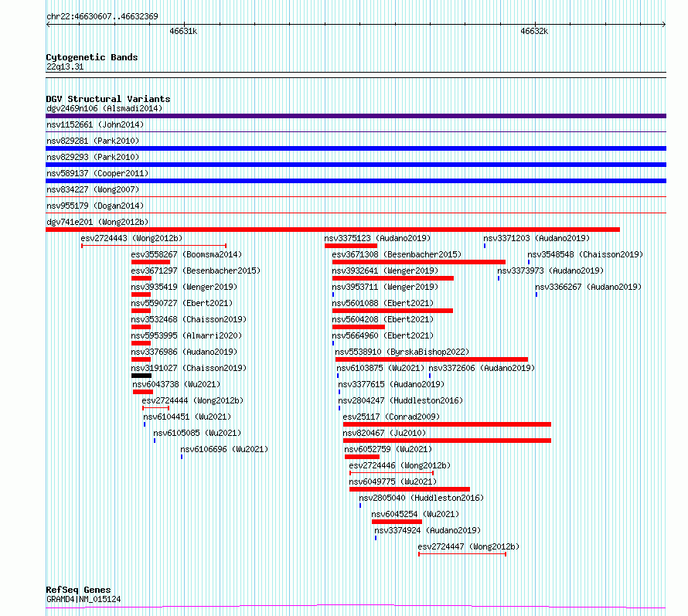This screenshot has width=688, height=616.
Task: Click nsv3532468 (Chaisson2019) label
Action: coord(189,319)
